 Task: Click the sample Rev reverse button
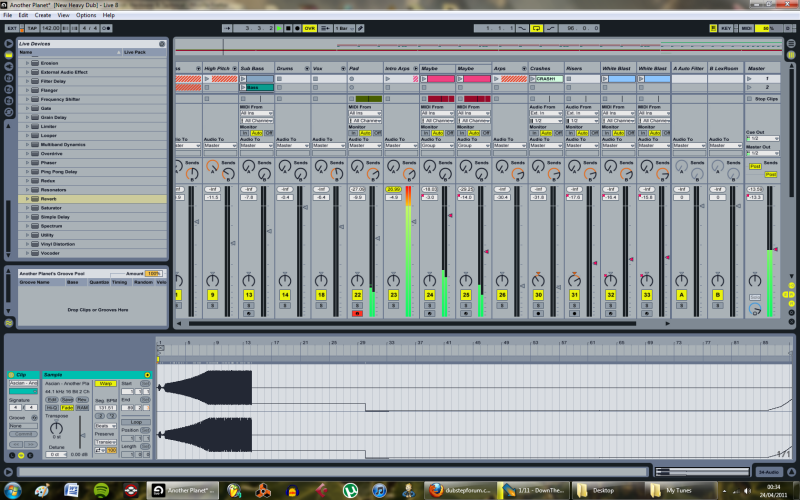[83, 400]
